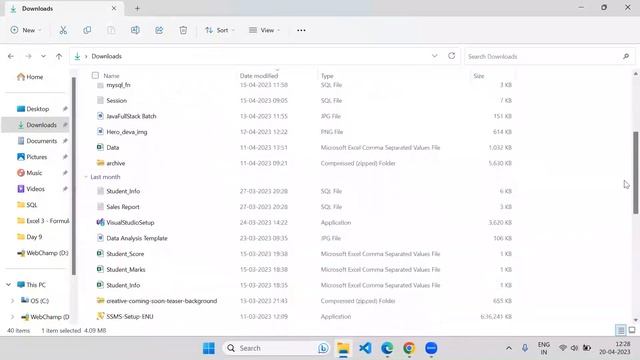This screenshot has height=360, width=640.
Task: Click the Wi-Fi network tray icon
Action: tap(562, 348)
